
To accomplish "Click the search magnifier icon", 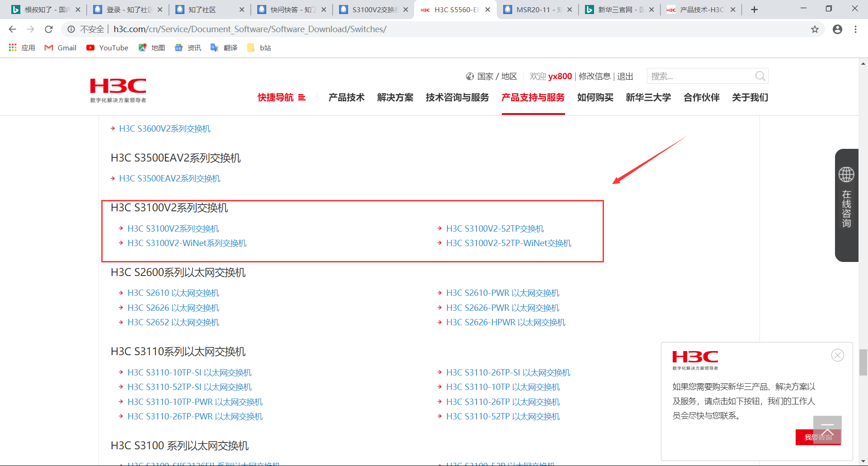I will [760, 76].
